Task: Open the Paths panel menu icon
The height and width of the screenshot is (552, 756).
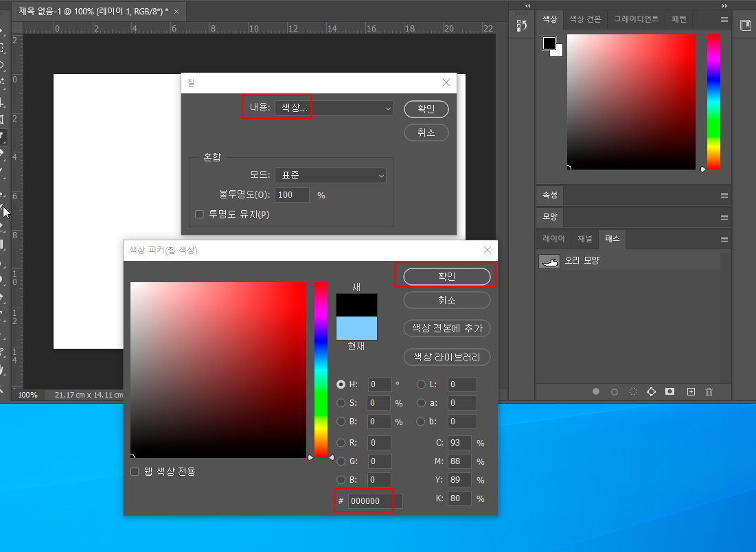Action: tap(724, 239)
